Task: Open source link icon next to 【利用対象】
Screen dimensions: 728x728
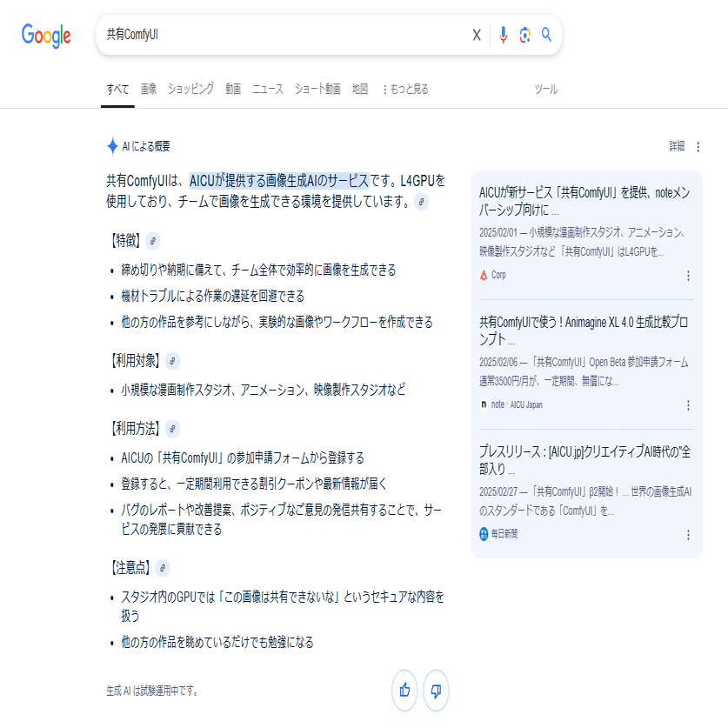Action: pos(172,361)
